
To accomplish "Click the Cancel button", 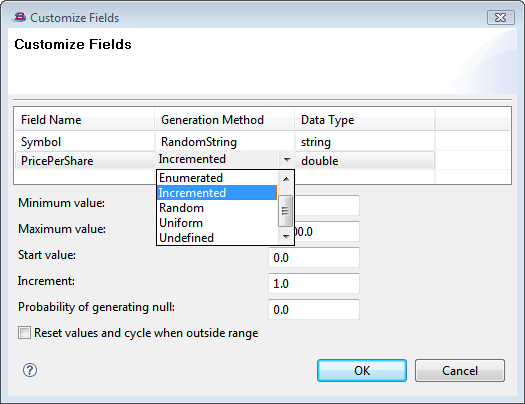I will point(460,371).
